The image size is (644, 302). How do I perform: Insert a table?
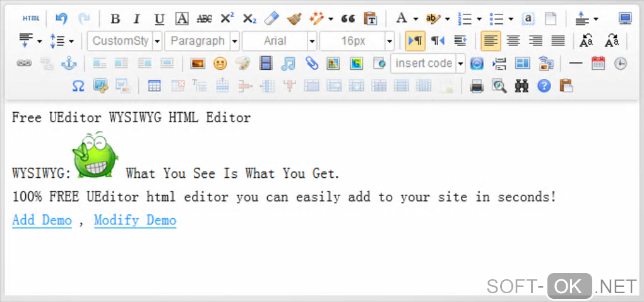click(155, 86)
